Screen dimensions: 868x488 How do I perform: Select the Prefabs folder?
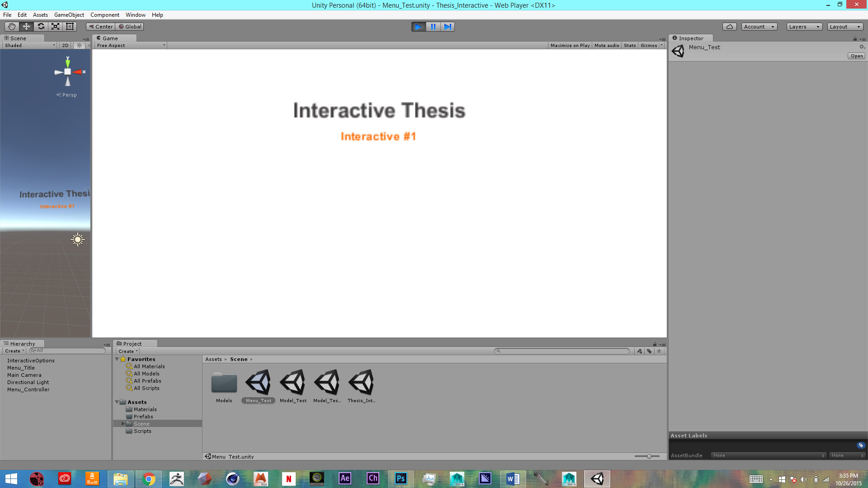coord(143,417)
